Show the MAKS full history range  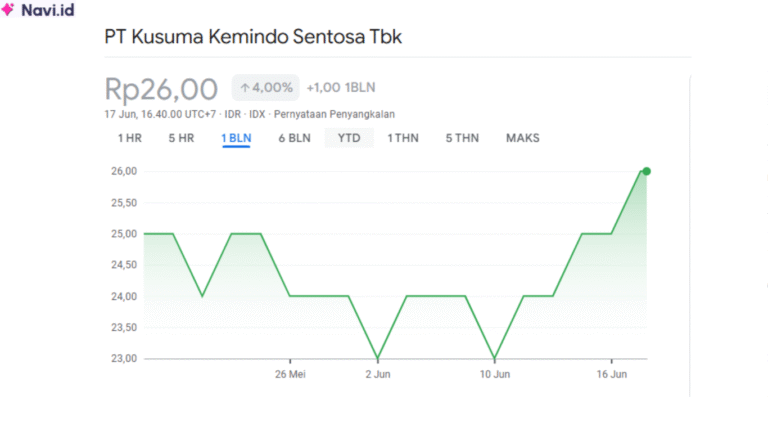(523, 138)
